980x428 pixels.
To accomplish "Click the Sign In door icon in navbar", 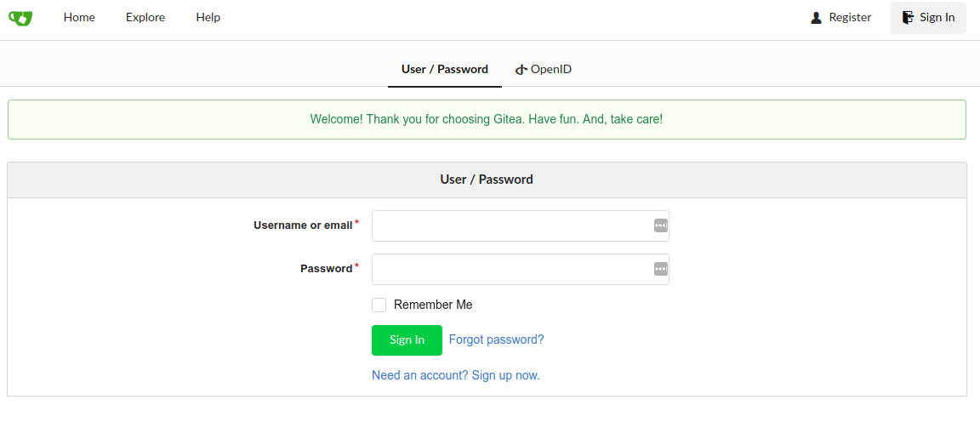I will (909, 17).
